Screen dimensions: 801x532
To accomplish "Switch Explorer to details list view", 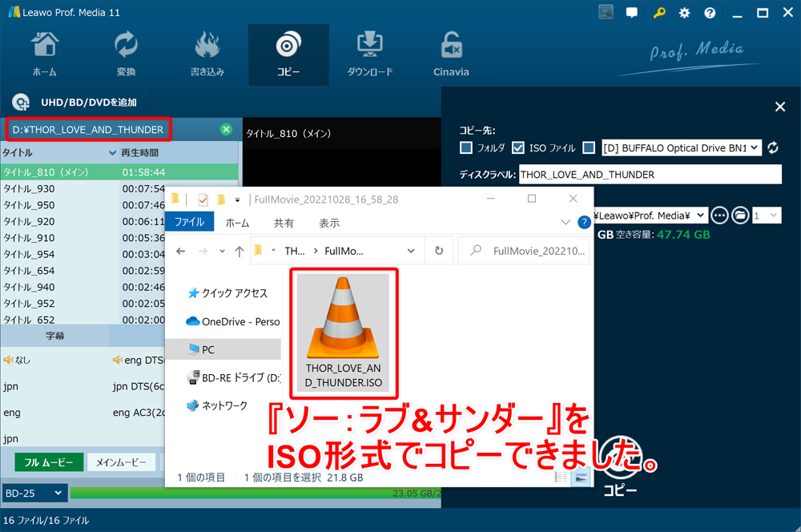I will [562, 478].
